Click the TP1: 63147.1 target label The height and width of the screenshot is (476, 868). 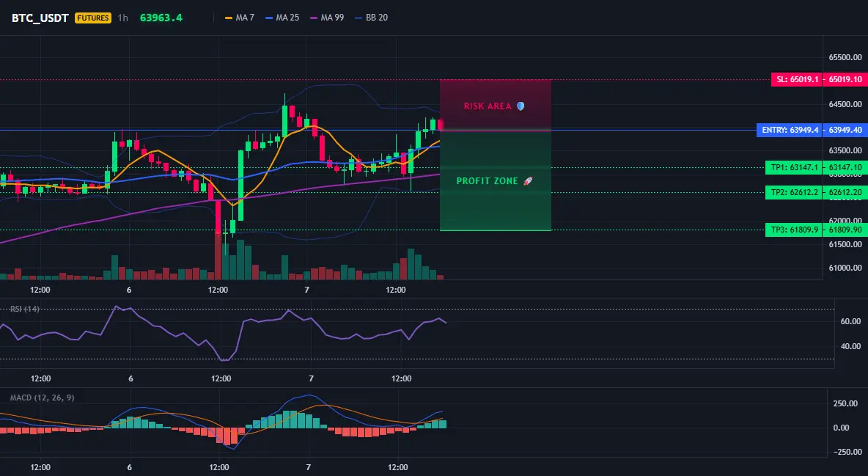[794, 167]
